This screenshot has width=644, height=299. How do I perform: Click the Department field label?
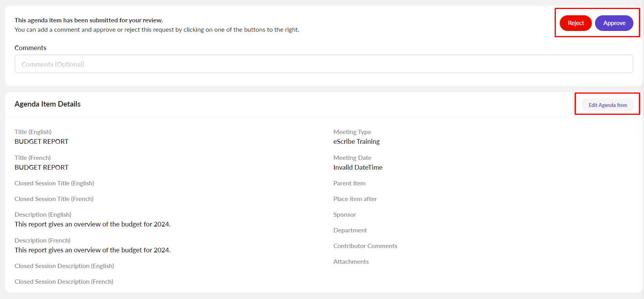[350, 230]
